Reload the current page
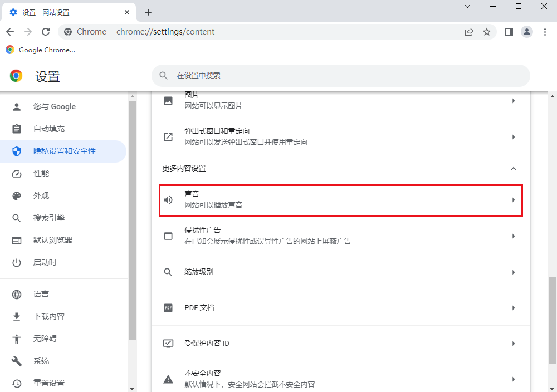Viewport: 557px width, 392px height. [46, 32]
